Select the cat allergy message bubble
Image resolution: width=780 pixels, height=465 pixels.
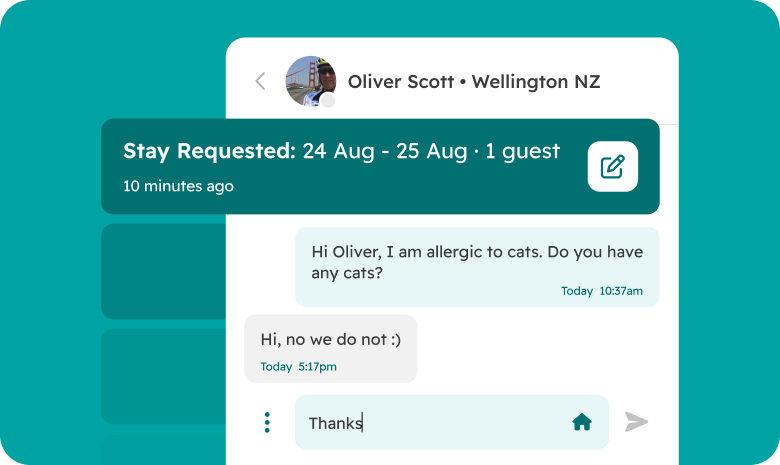pos(476,260)
